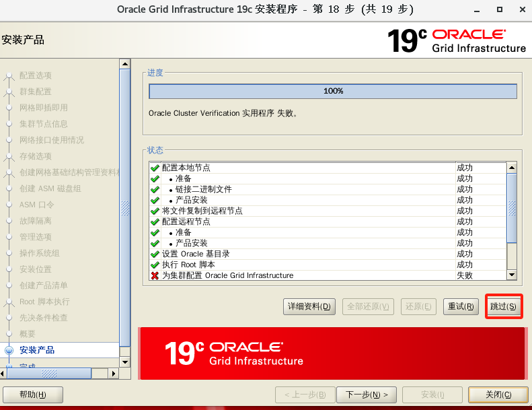532x410 pixels.
Task: Click the down arrow of the steps sidebar scrollbar
Action: 125,362
